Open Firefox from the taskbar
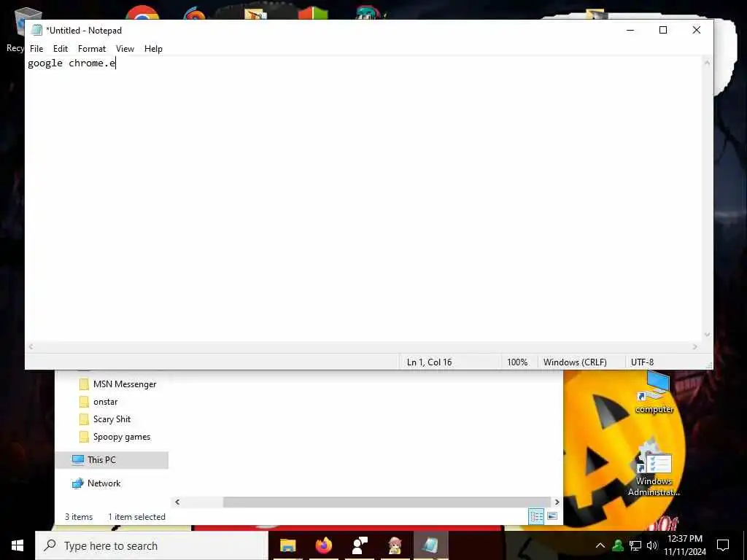 tap(323, 545)
